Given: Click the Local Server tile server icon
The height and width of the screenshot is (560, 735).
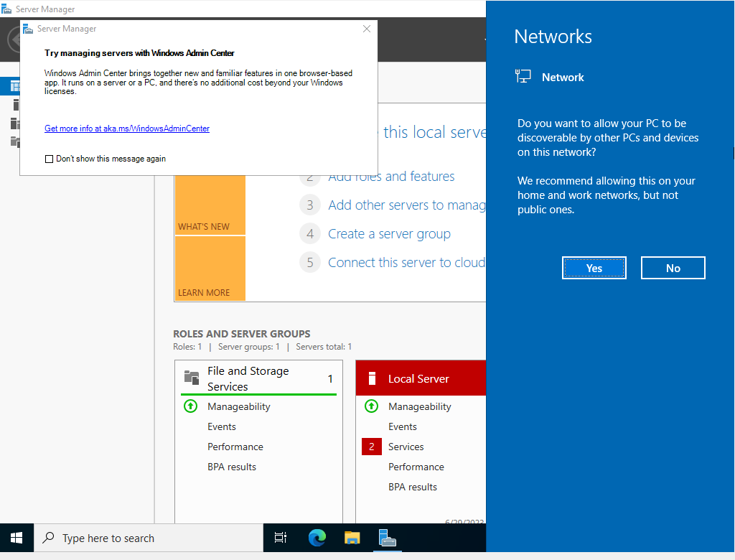Looking at the screenshot, I should tap(373, 378).
